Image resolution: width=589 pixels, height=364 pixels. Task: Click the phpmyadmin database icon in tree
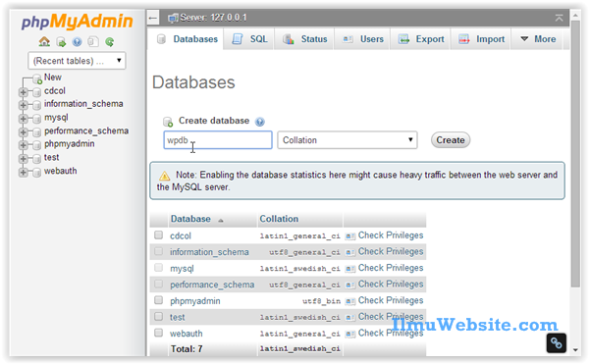(37, 145)
